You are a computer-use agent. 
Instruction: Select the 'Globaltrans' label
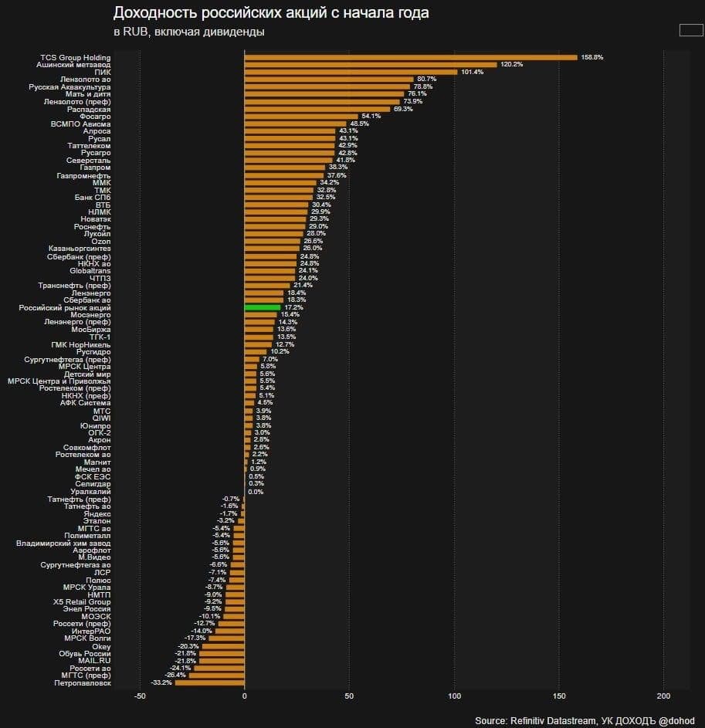tap(90, 271)
